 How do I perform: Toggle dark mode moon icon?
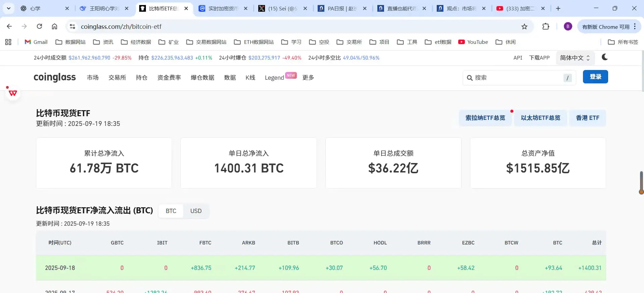605,57
